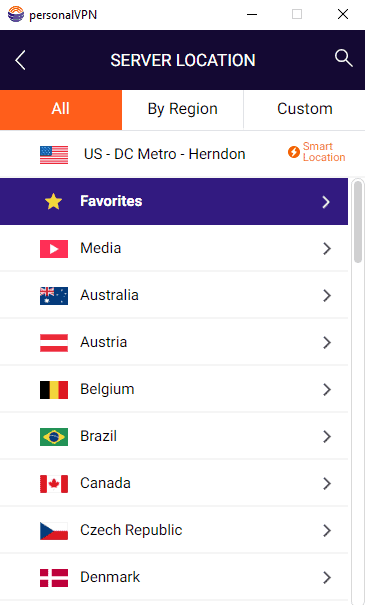The height and width of the screenshot is (605, 365).
Task: Select the All tab
Action: 61,110
